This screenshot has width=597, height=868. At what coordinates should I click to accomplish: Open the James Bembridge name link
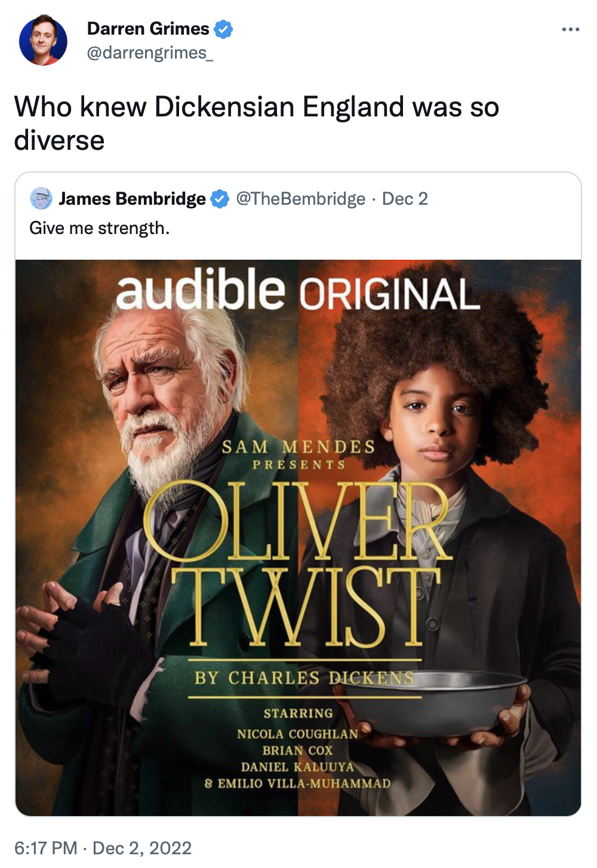(x=133, y=199)
